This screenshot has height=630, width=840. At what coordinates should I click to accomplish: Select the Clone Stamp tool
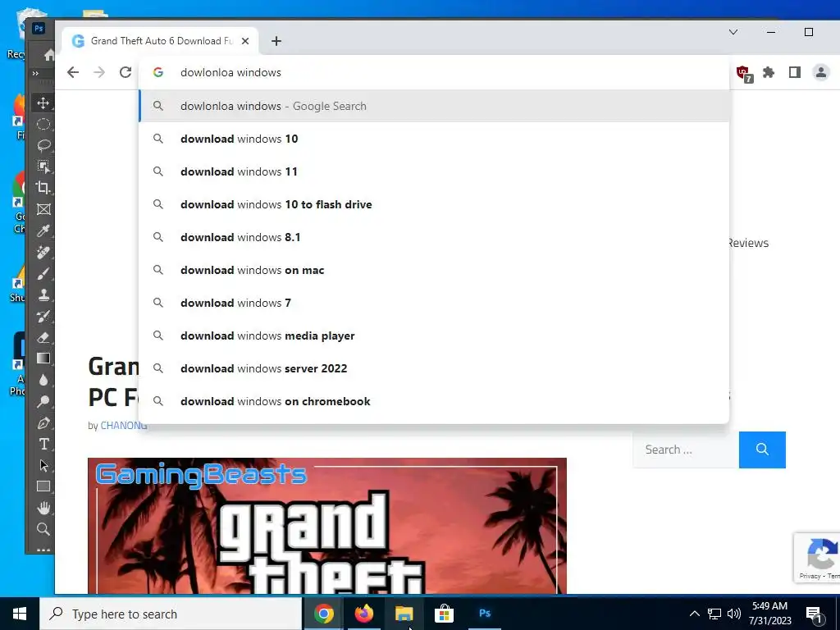pos(43,294)
